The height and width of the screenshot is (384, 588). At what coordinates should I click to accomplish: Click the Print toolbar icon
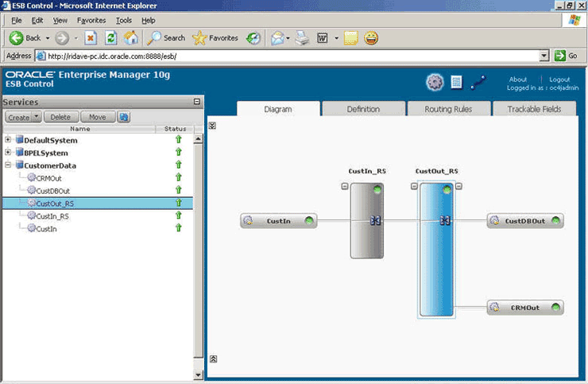[x=302, y=38]
